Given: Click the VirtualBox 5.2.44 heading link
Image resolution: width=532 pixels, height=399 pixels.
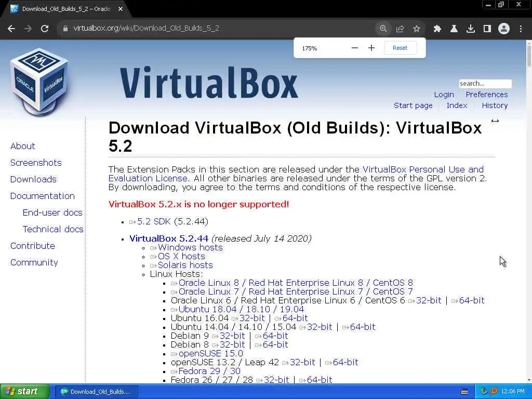Looking at the screenshot, I should 169,239.
